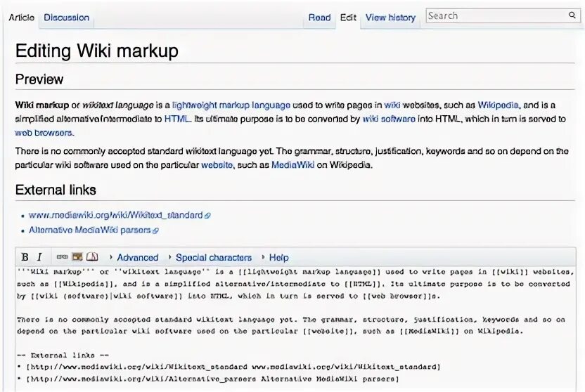
Task: Open the website link in preview
Action: [217, 164]
